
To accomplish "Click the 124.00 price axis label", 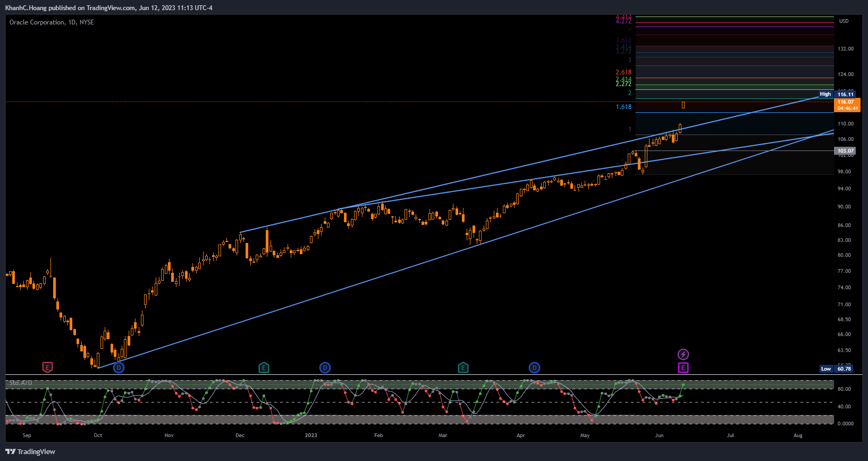I will pyautogui.click(x=846, y=74).
